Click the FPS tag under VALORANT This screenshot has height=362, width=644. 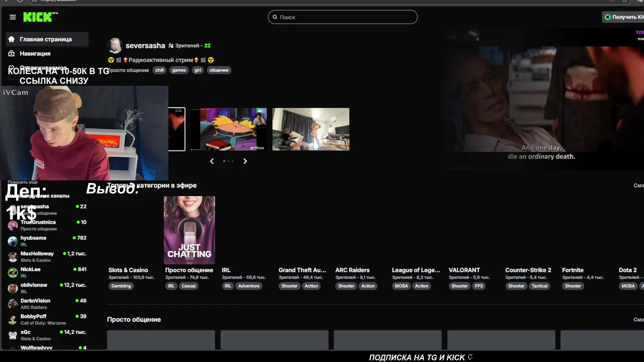tap(479, 286)
